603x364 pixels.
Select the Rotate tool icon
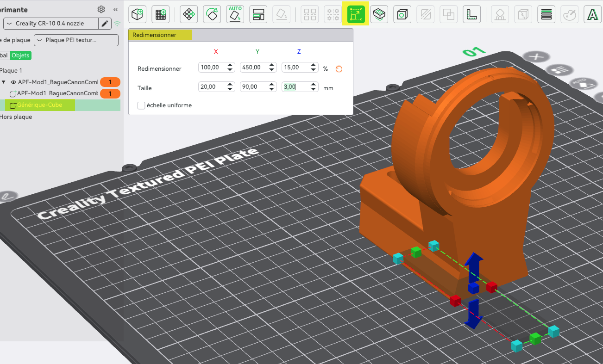point(212,14)
